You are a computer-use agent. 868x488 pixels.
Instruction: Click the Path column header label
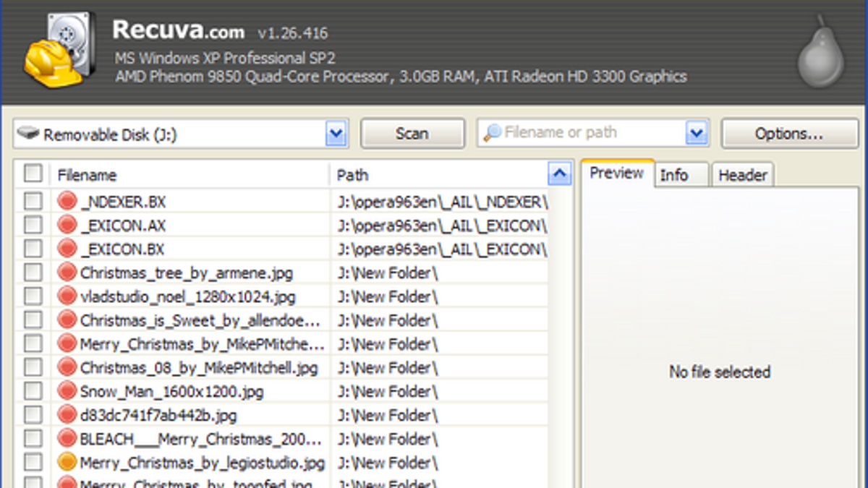(x=352, y=175)
